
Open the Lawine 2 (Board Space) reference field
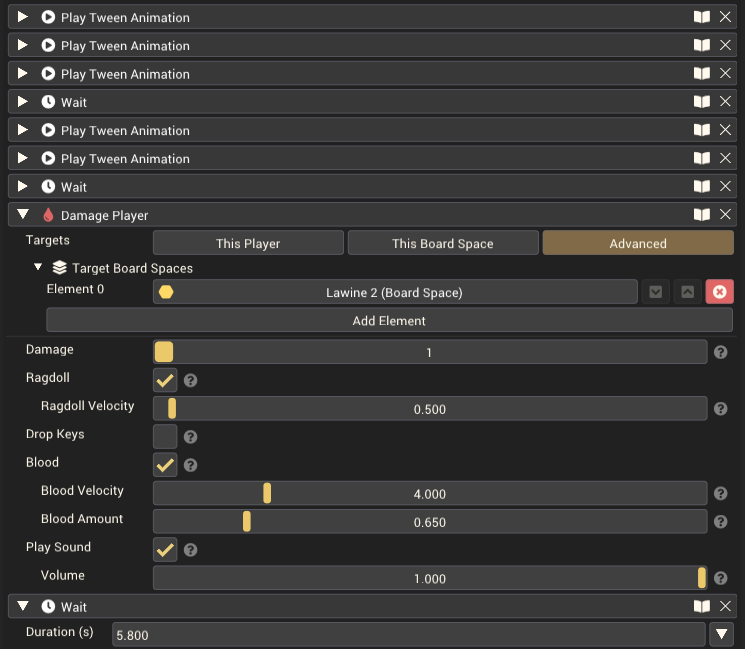tap(395, 292)
